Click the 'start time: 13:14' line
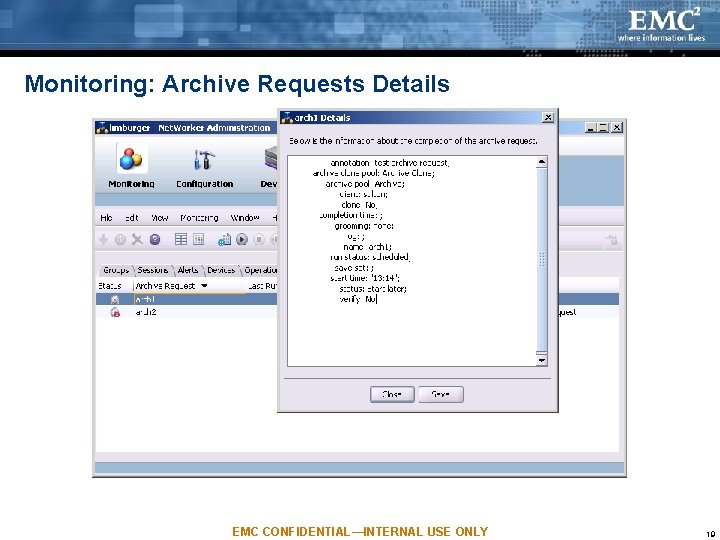 (x=365, y=278)
